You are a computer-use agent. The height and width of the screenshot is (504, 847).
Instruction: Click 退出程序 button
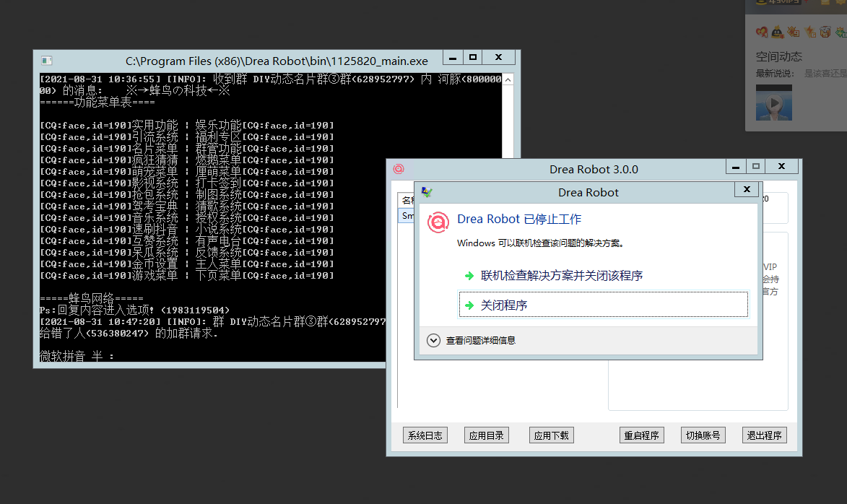click(764, 435)
